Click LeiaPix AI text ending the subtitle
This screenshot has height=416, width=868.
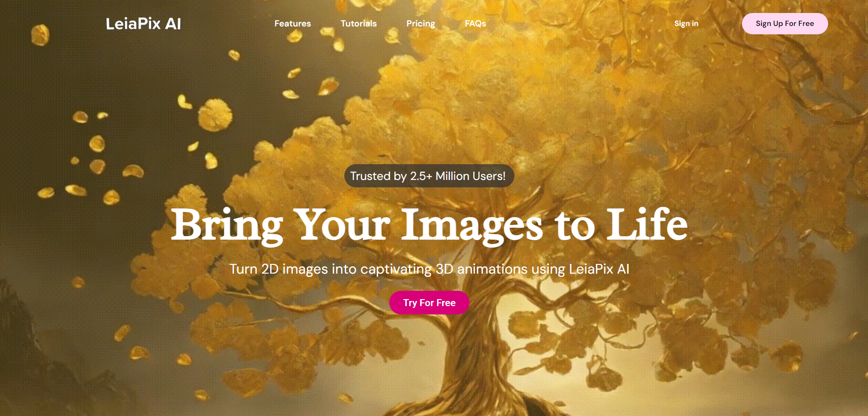pyautogui.click(x=599, y=269)
